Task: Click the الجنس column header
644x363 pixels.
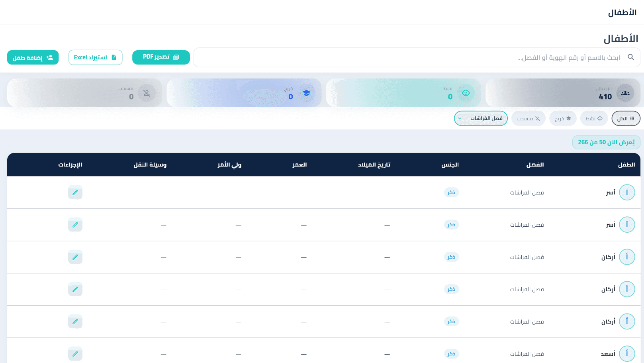Action: coord(450,165)
